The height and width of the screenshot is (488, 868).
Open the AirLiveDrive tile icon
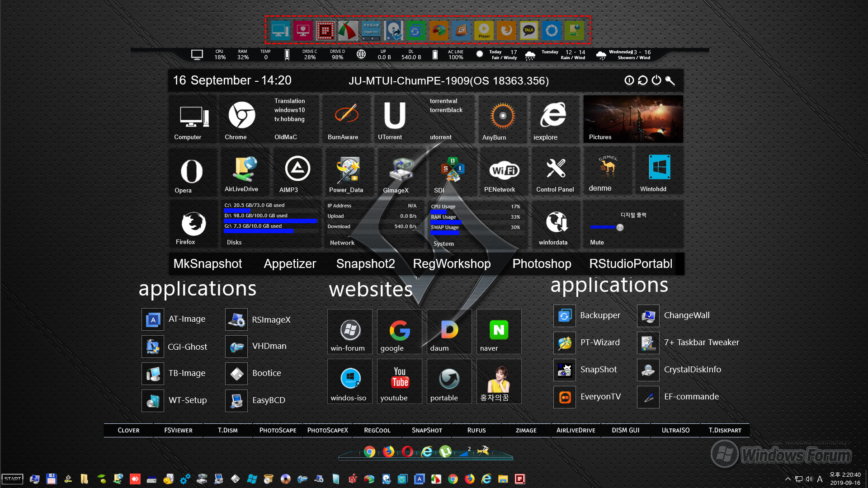pyautogui.click(x=245, y=169)
